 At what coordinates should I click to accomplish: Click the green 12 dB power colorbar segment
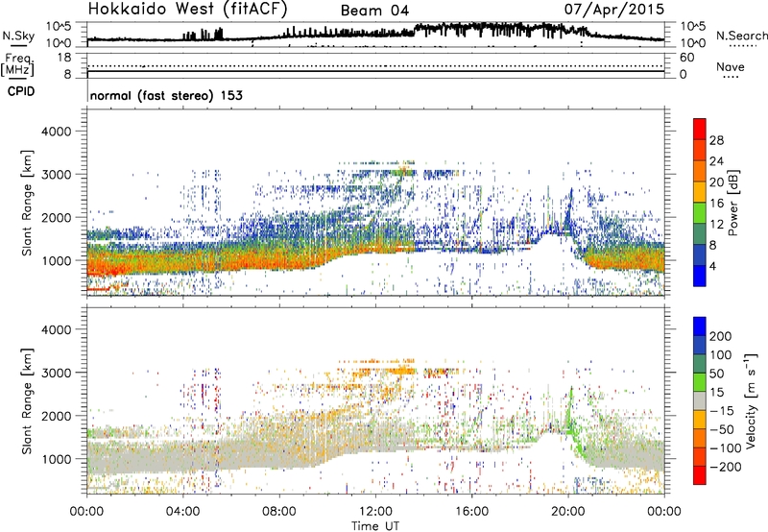click(700, 212)
